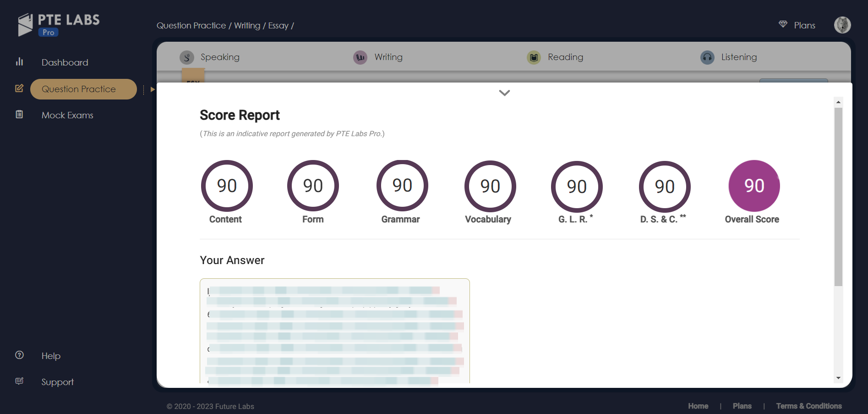The height and width of the screenshot is (414, 868).
Task: Click inside the Your Answer text box
Action: tap(335, 331)
